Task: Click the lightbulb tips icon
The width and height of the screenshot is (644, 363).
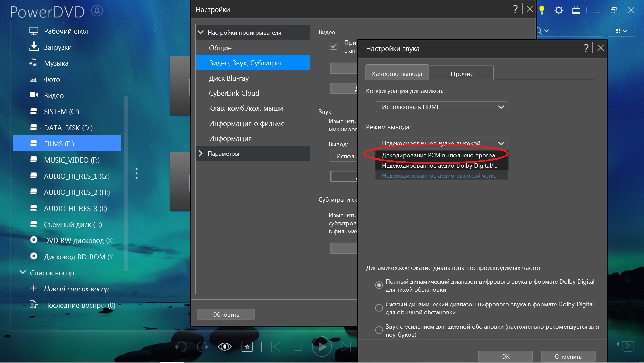Action: 542,10
